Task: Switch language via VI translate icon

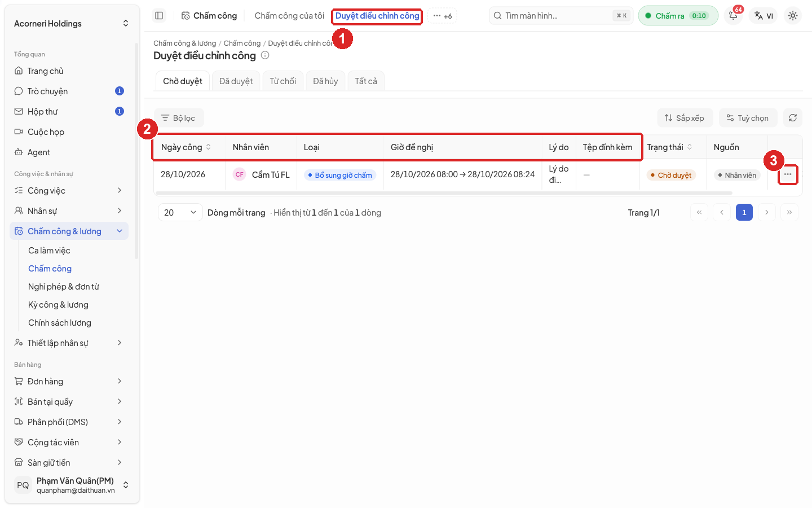Action: coord(764,16)
